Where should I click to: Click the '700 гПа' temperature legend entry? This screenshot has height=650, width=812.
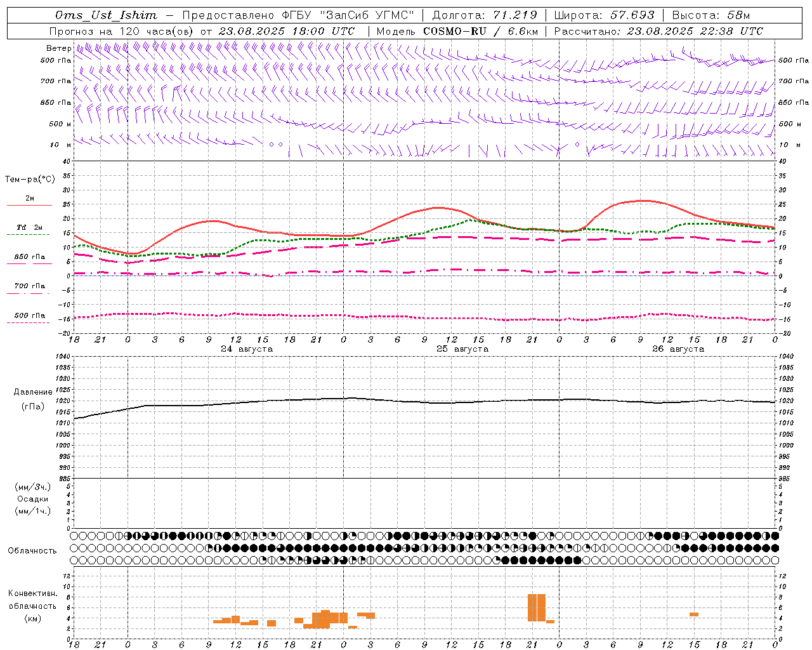coord(30,286)
